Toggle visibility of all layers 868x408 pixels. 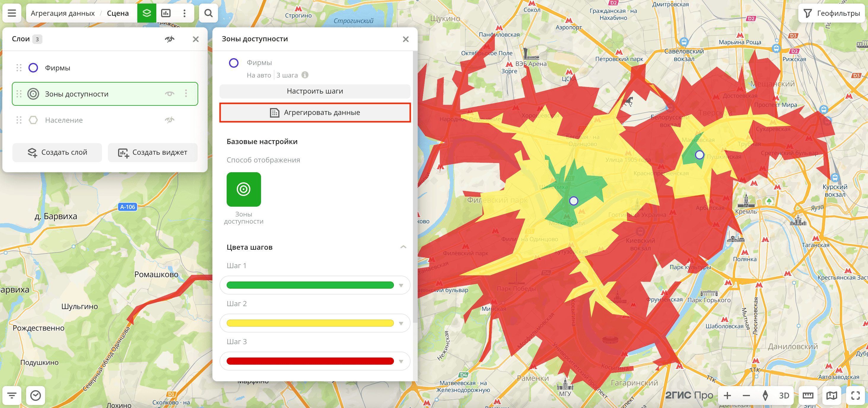tap(169, 39)
